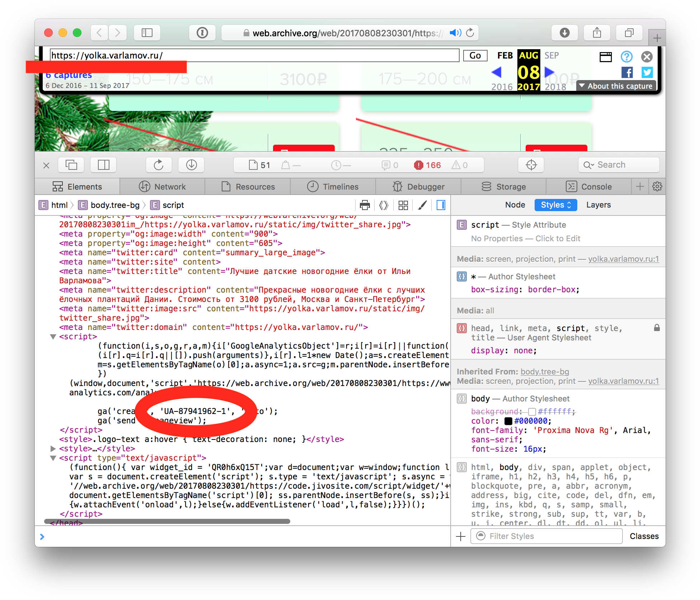The height and width of the screenshot is (600, 700).
Task: Go back with Safari's back arrow
Action: (x=99, y=33)
